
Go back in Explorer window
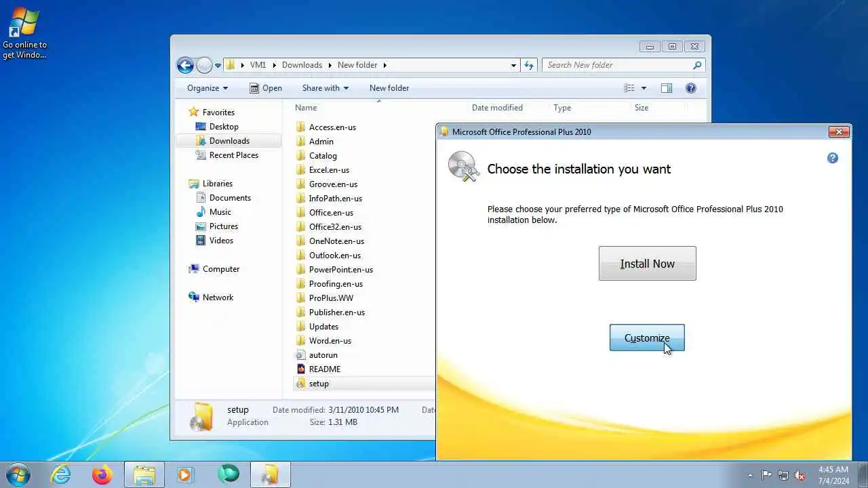coord(185,65)
